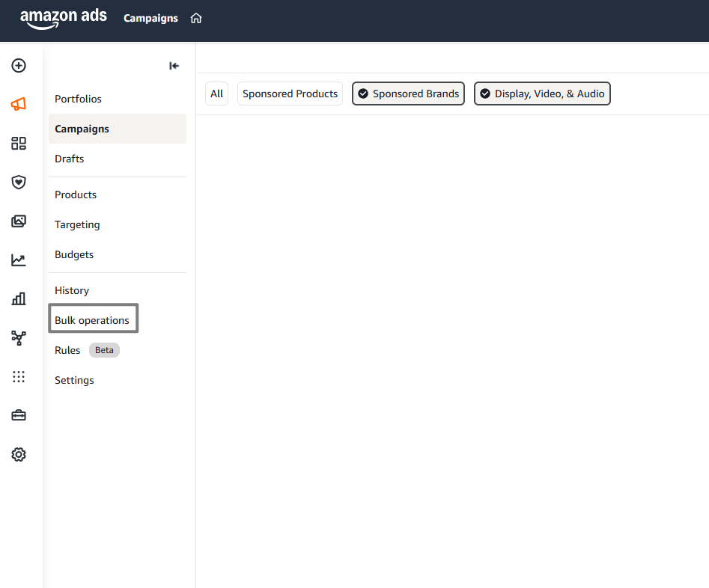The width and height of the screenshot is (709, 588).
Task: Click the Measurement bar chart icon
Action: click(18, 298)
